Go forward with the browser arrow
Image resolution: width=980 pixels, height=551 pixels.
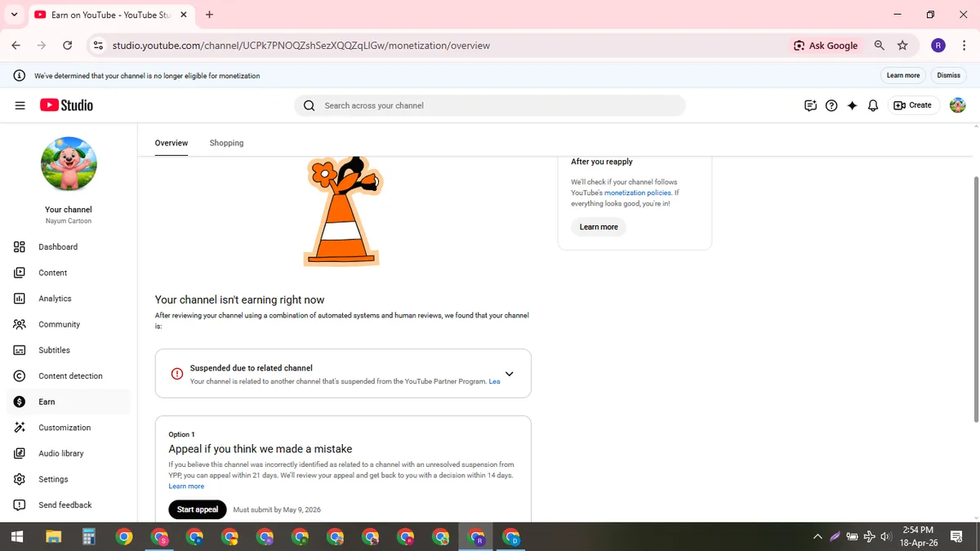pyautogui.click(x=42, y=46)
